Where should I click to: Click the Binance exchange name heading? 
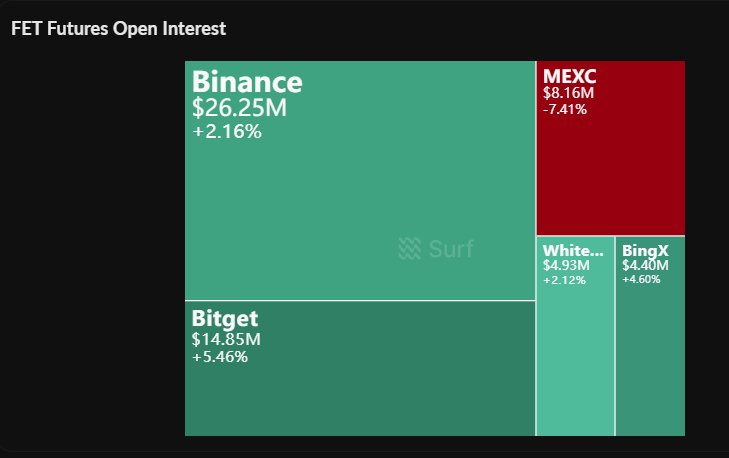coord(247,81)
